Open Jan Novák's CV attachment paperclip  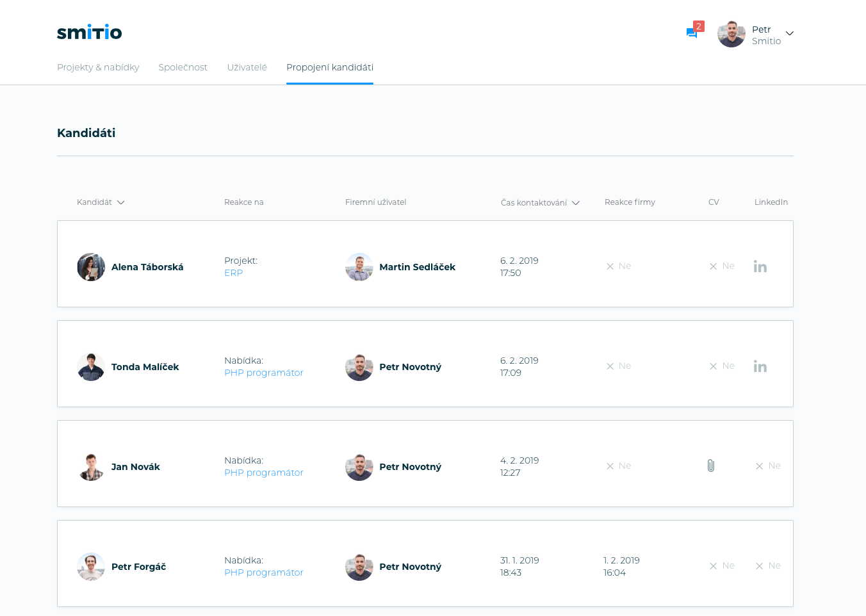710,466
